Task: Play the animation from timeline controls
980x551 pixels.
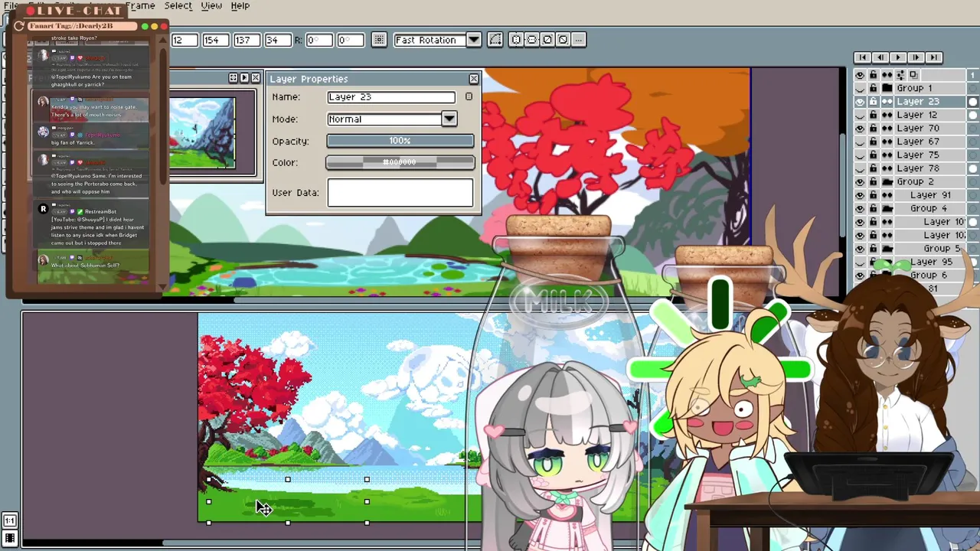Action: click(898, 57)
